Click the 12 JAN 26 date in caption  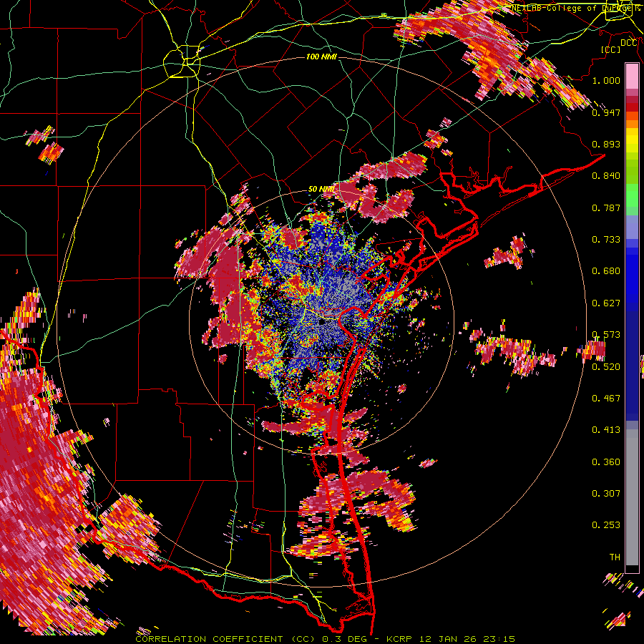coord(448,639)
